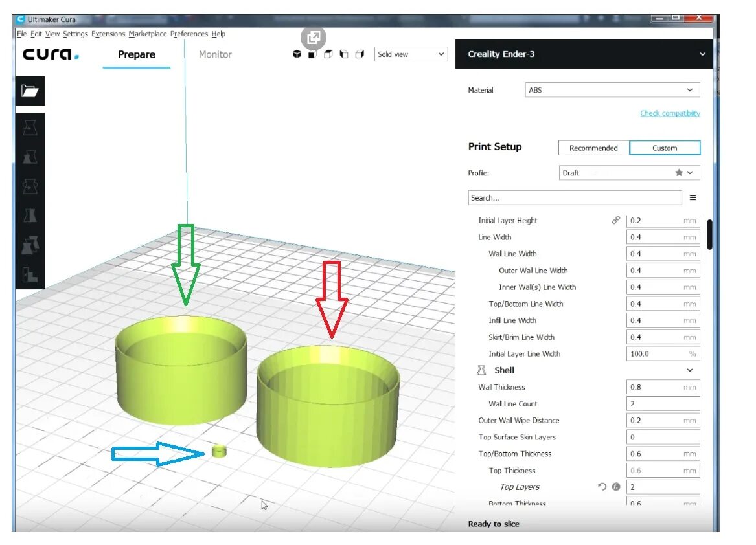Select the Mirror tool
Viewport: 756px width, 545px height.
tap(30, 216)
